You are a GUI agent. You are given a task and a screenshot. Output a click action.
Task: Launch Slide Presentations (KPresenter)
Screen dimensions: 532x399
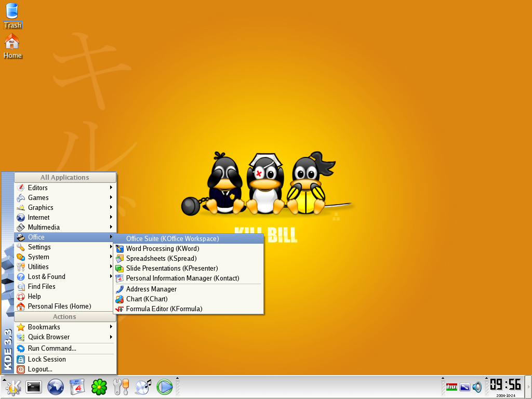click(x=188, y=268)
